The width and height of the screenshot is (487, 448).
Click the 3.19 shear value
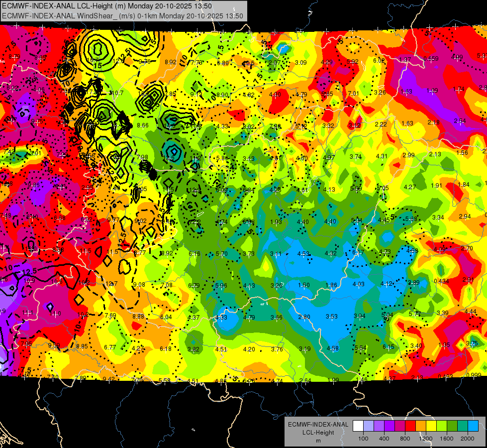tap(304, 349)
